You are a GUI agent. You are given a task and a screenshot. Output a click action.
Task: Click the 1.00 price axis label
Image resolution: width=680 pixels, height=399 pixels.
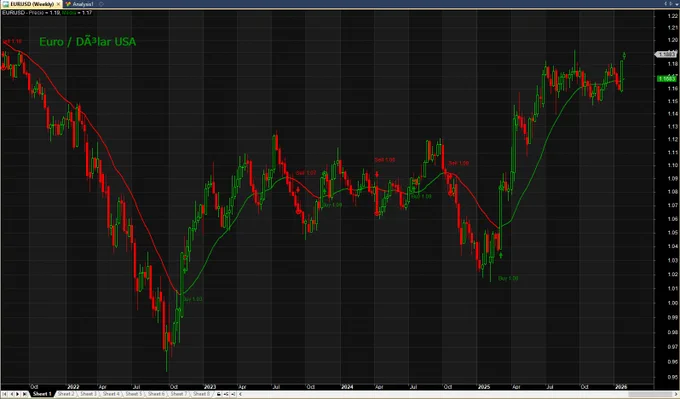(x=673, y=303)
